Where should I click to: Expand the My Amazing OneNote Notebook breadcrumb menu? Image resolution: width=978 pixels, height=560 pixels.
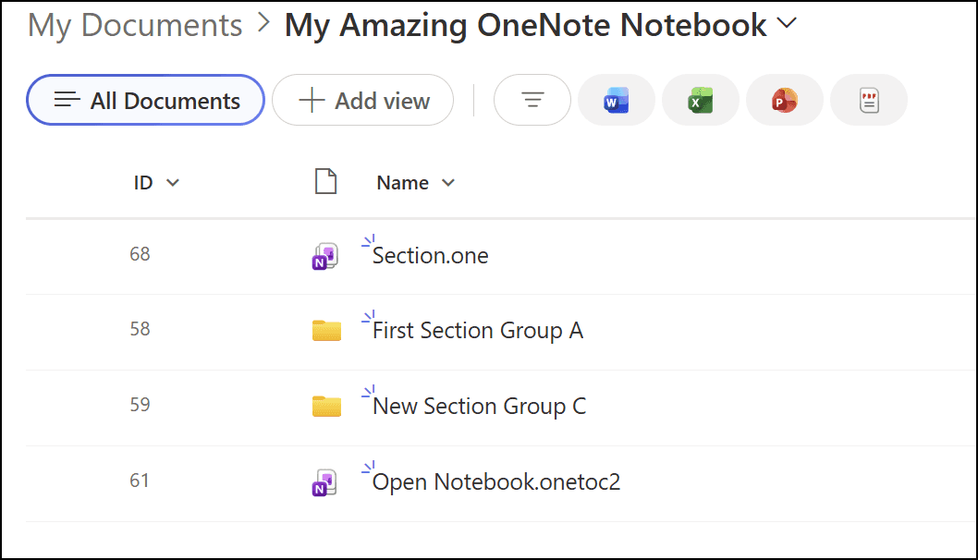point(787,25)
